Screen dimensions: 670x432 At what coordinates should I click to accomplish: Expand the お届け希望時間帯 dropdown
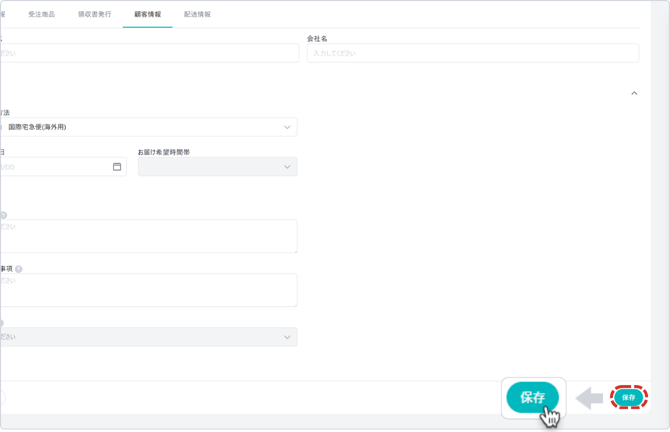coord(217,167)
